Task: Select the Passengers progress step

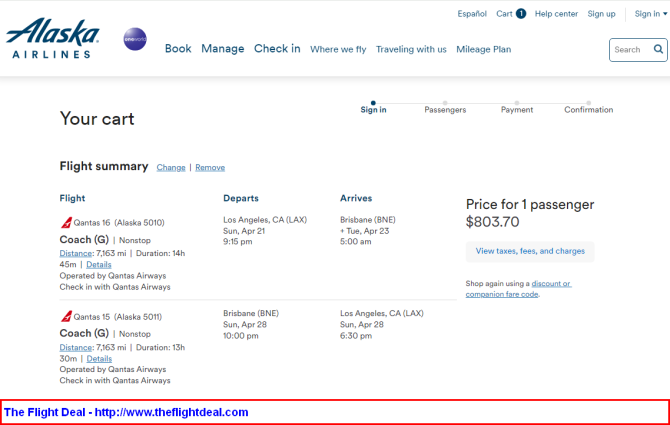Action: [x=445, y=108]
